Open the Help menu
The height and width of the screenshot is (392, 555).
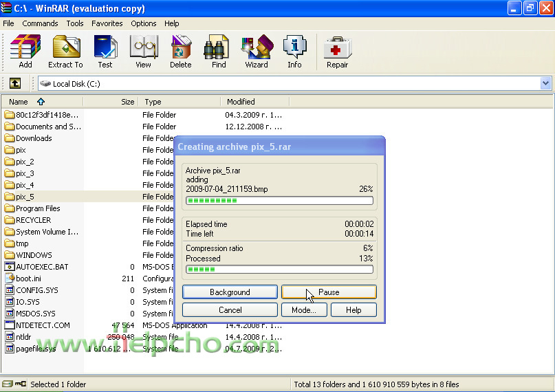(172, 23)
